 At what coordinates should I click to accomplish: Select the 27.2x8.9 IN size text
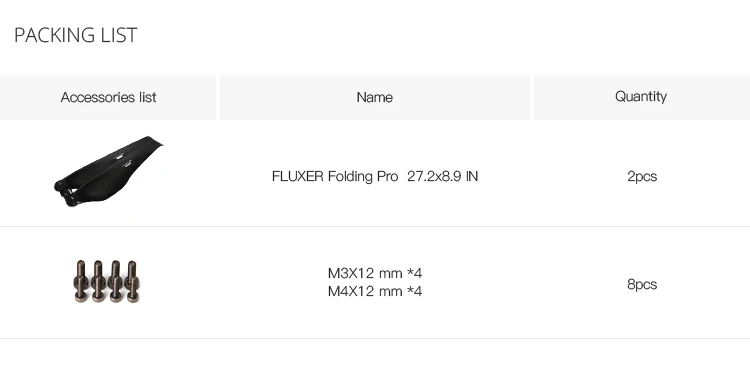[442, 177]
